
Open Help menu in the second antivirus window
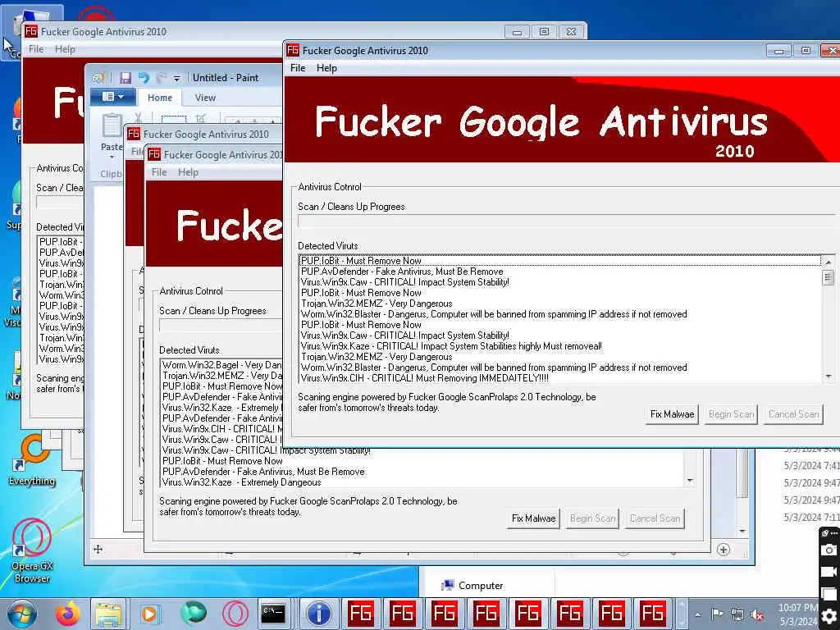[x=188, y=172]
